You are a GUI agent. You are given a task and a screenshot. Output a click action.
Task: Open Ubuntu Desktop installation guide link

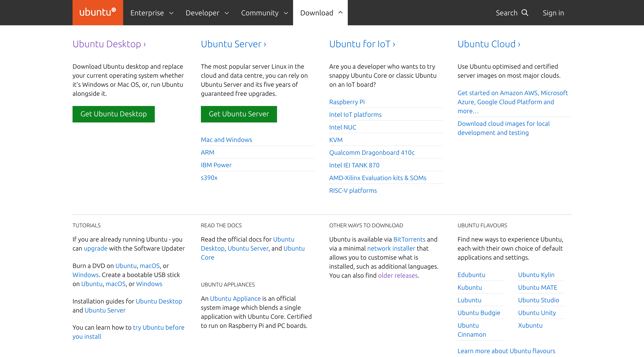point(159,301)
